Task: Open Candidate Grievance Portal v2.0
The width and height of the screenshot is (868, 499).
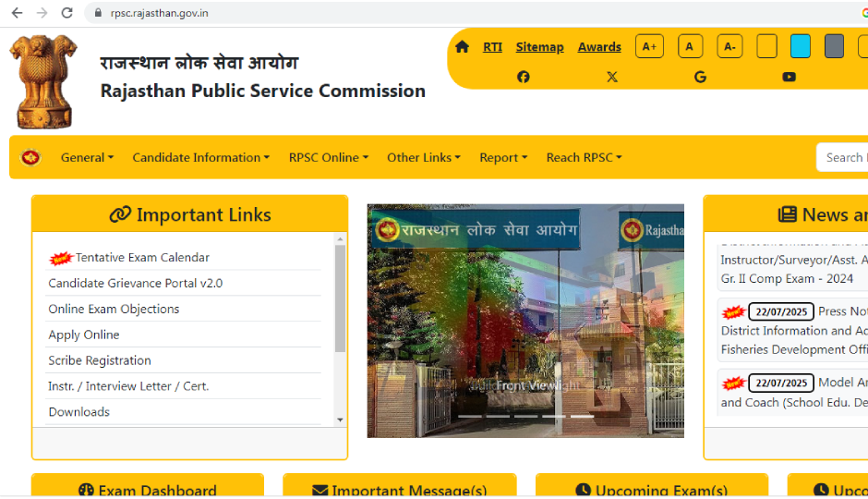Action: coord(136,283)
